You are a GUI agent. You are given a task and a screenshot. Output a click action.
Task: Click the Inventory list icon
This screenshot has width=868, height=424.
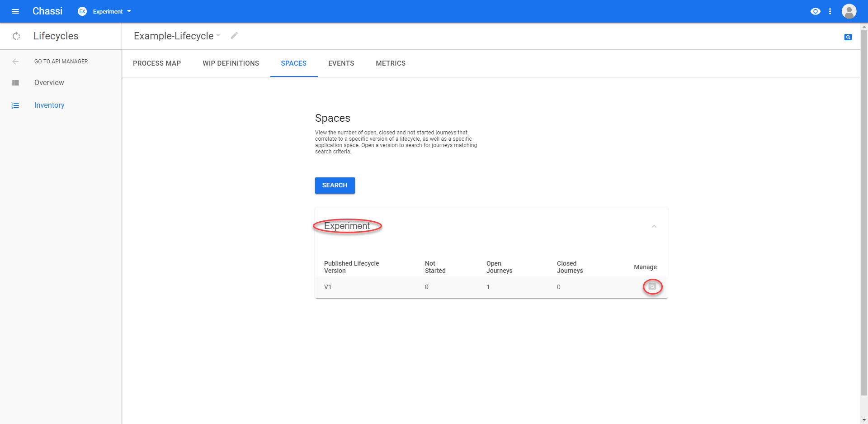[x=15, y=105]
